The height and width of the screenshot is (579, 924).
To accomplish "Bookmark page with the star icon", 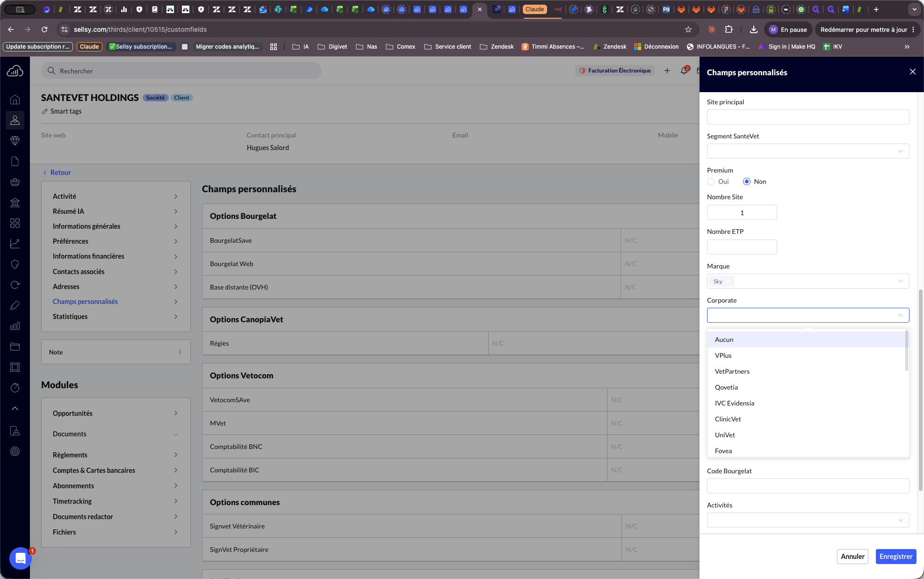I will tap(688, 29).
